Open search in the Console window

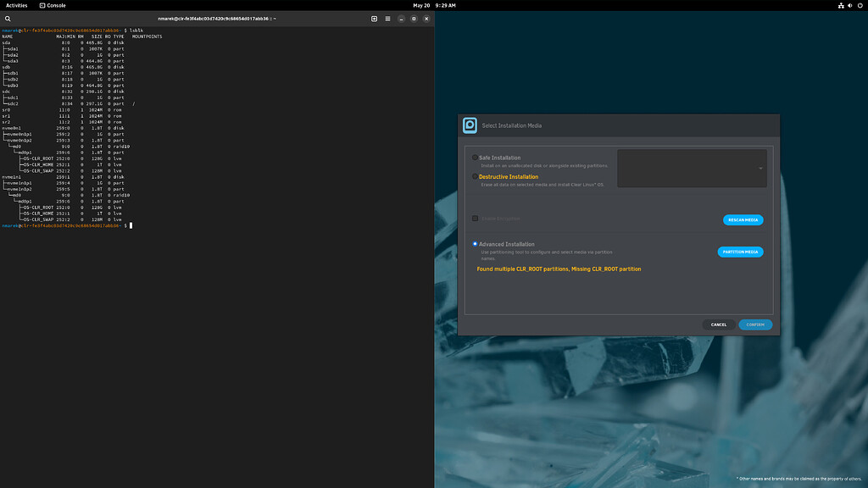click(x=8, y=18)
